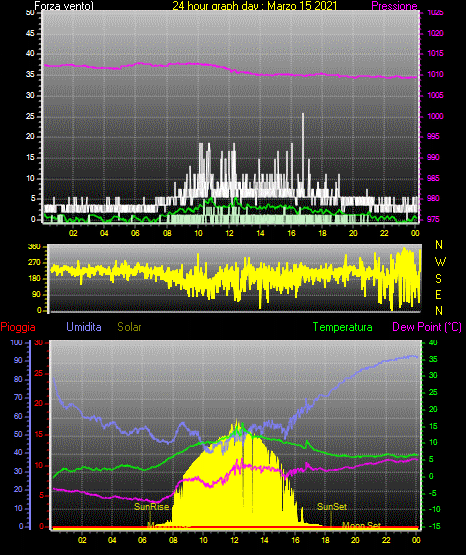The width and height of the screenshot is (466, 555).
Task: Click the 'W' compass direction letter
Action: (440, 262)
